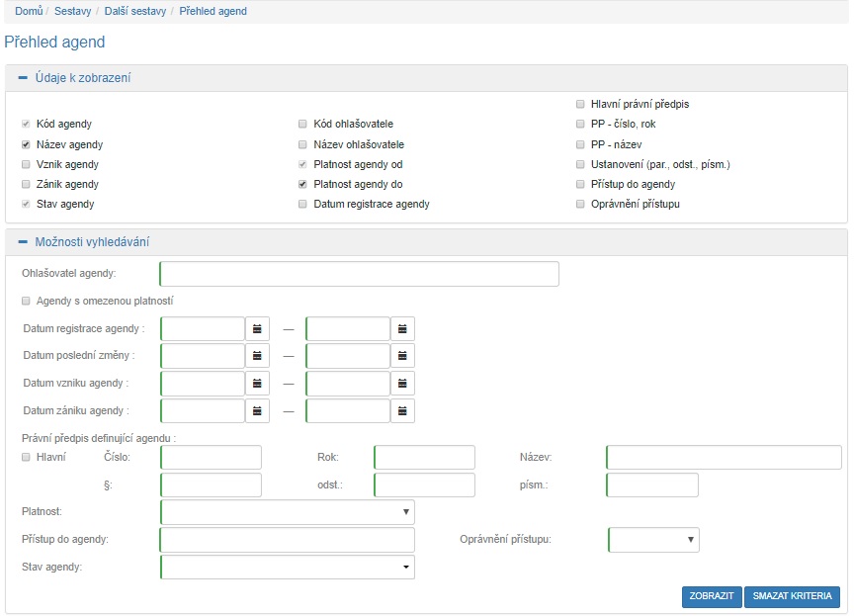Expand the Stav agendy dropdown

[x=287, y=567]
